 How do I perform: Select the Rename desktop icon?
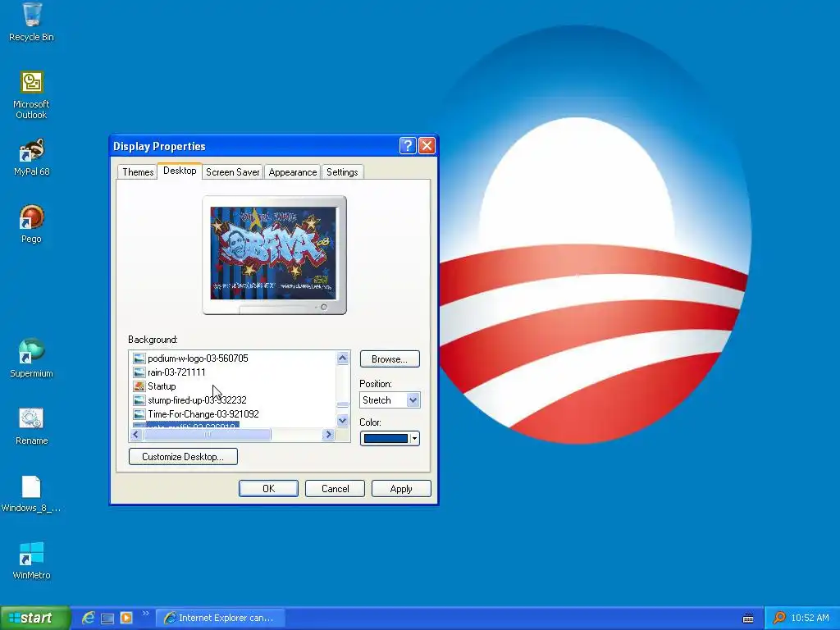coord(32,427)
